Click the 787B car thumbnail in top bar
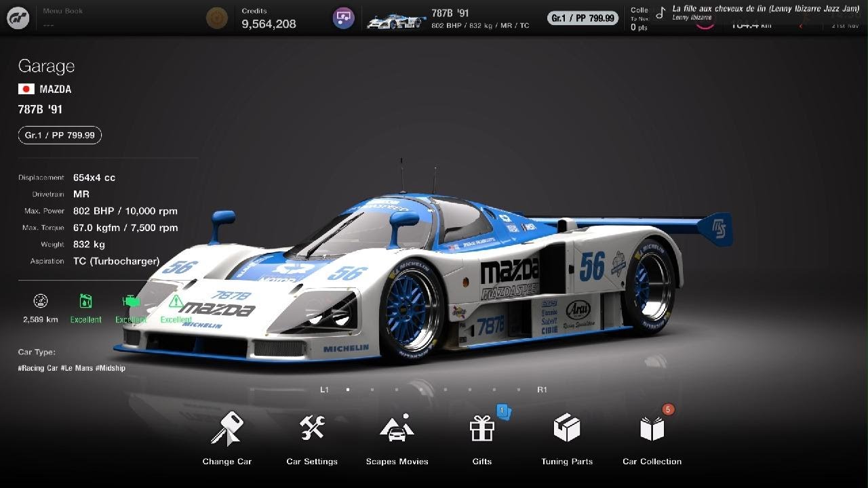 pos(396,22)
